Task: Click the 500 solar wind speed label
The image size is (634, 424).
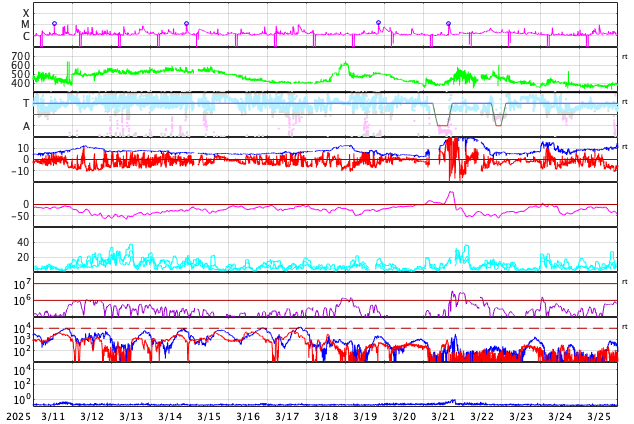Action: point(21,74)
